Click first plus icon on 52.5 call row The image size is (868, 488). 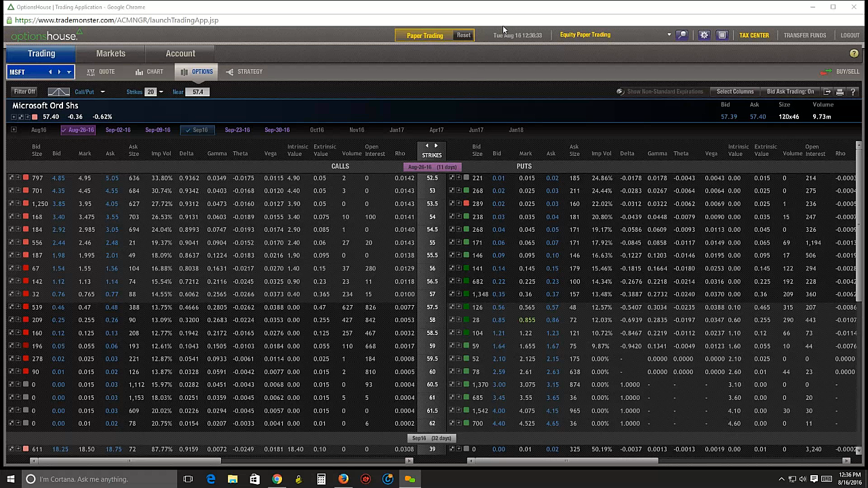pos(12,178)
